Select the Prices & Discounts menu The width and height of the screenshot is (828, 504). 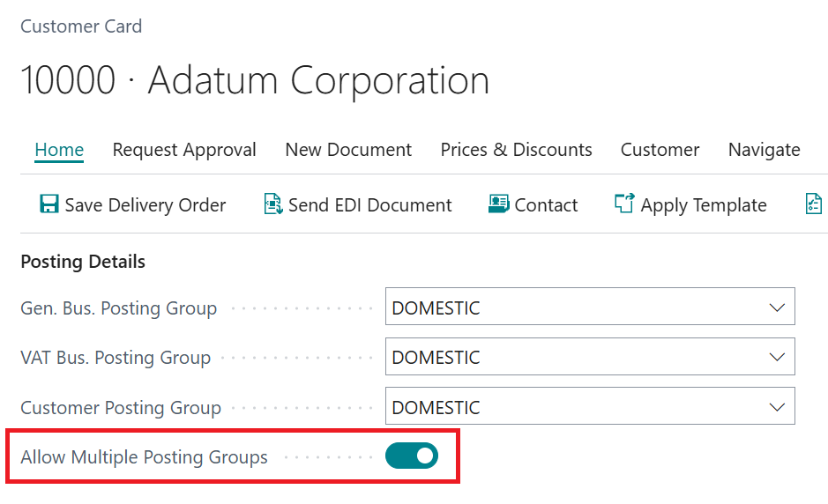click(516, 150)
